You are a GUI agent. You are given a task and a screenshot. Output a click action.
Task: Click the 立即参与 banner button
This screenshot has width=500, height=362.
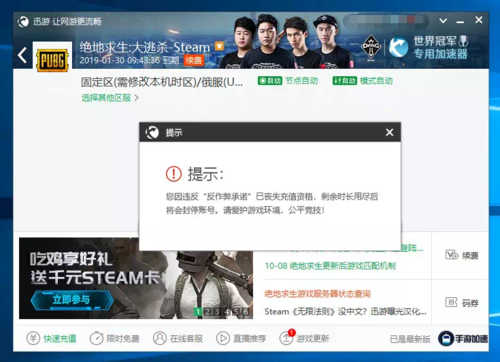click(71, 300)
